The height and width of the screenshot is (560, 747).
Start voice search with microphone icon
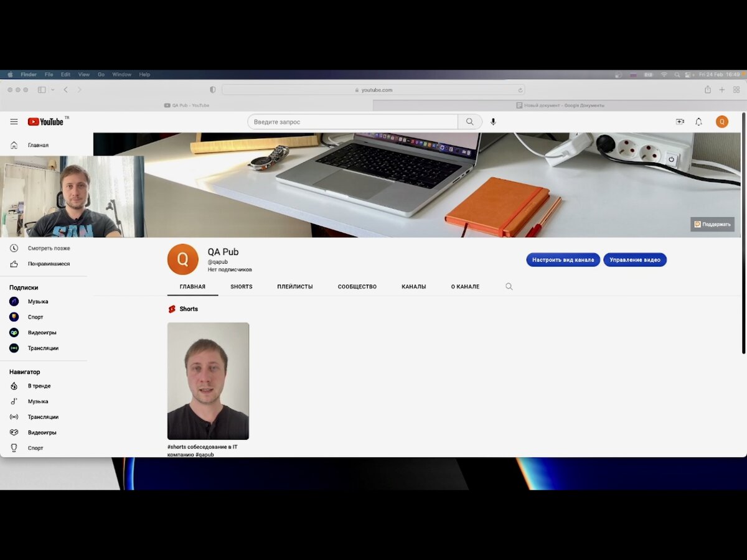pos(493,122)
